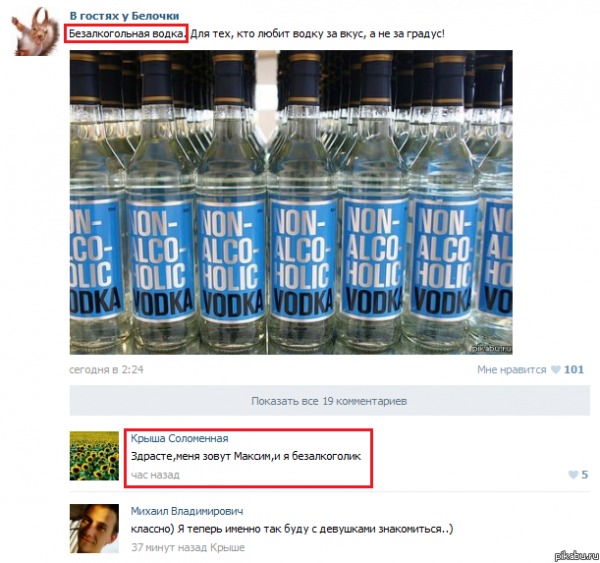The height and width of the screenshot is (563, 600).
Task: Open the squirrel group avatar
Action: pos(35,33)
